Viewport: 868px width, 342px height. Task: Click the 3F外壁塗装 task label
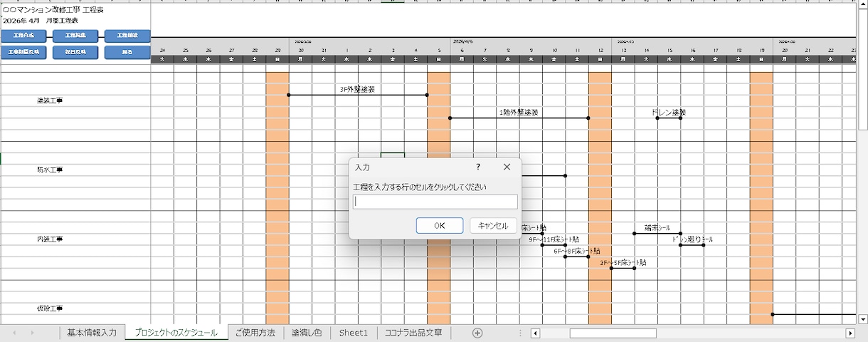coord(358,89)
